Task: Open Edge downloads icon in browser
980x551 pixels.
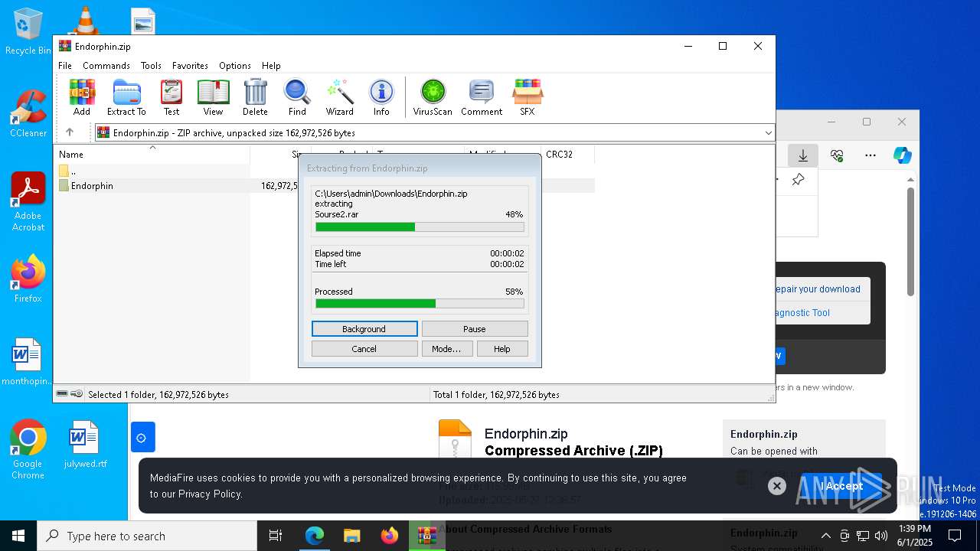Action: coord(803,155)
